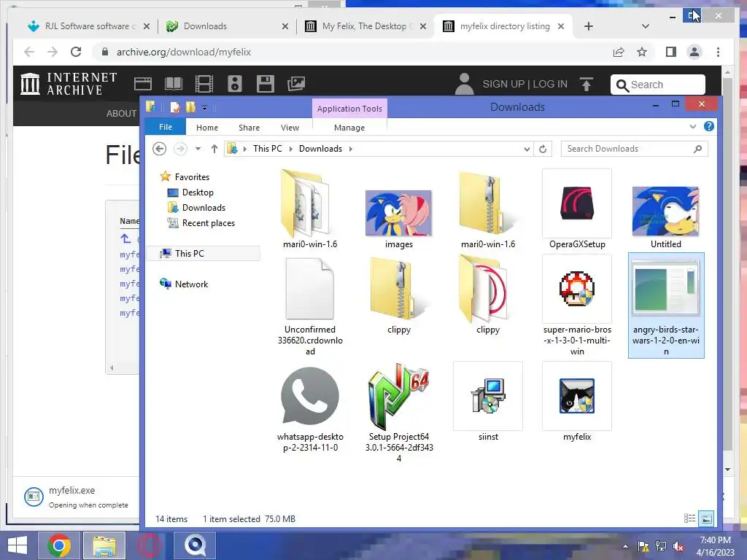Open the Home ribbon tab
This screenshot has width=747, height=560.
(206, 128)
